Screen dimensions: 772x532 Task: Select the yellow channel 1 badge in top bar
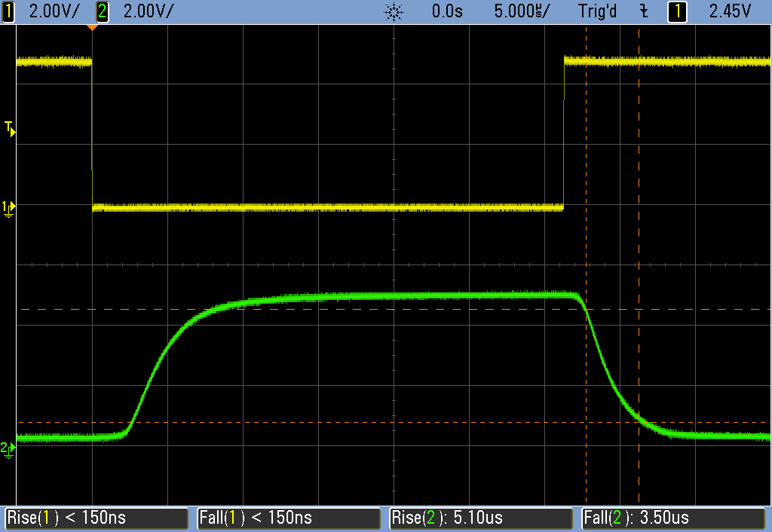pyautogui.click(x=8, y=11)
